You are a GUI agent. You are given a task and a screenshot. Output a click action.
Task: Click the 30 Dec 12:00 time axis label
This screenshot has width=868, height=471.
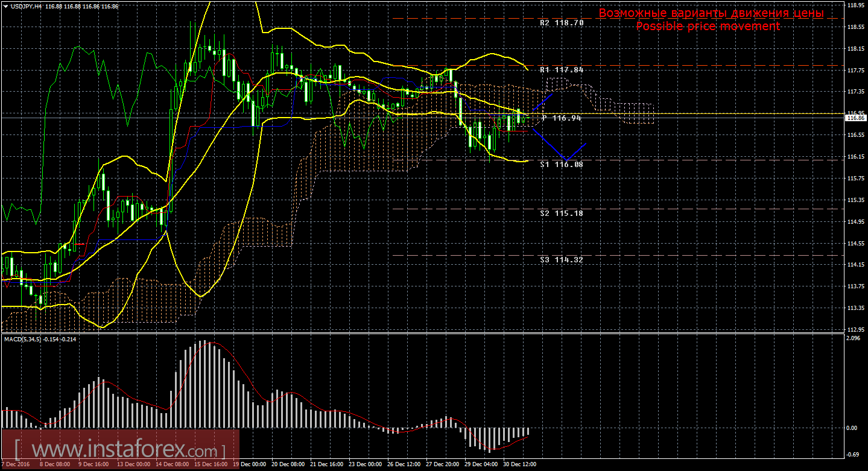tap(519, 465)
